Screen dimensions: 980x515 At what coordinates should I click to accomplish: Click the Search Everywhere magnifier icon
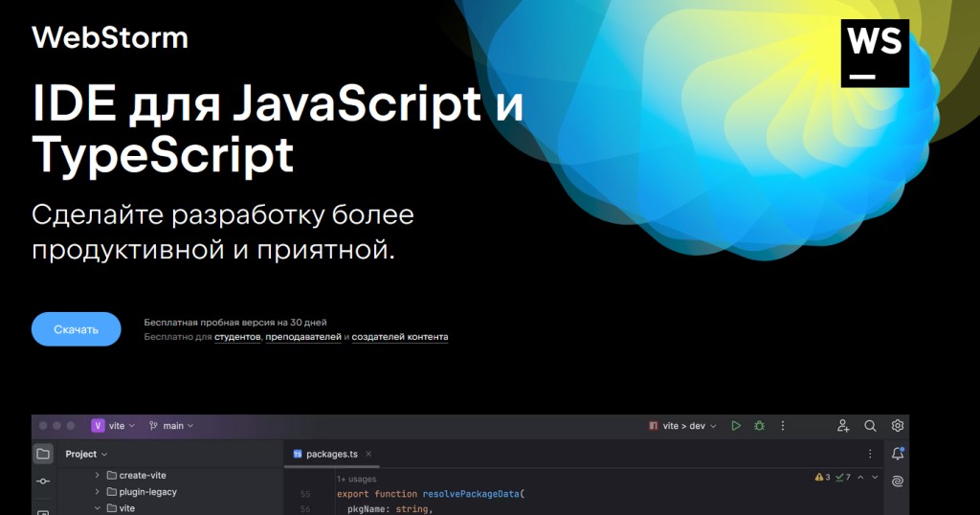870,426
